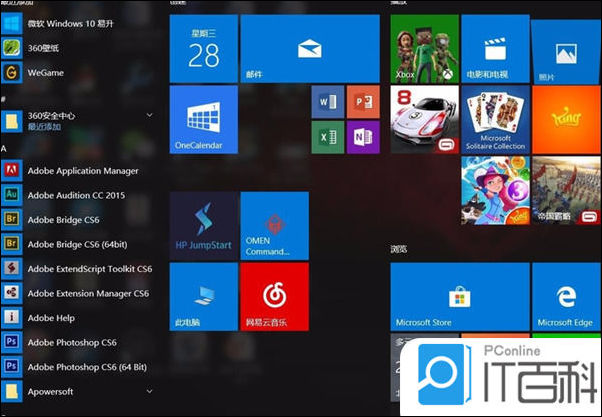
Task: Open Adobe Bridge CS6 (64bit) icon
Action: (12, 244)
